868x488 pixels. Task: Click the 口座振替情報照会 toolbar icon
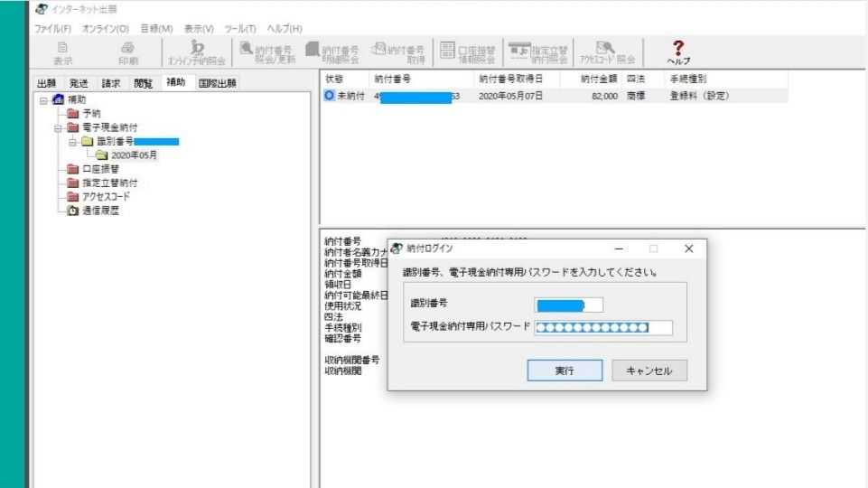469,52
